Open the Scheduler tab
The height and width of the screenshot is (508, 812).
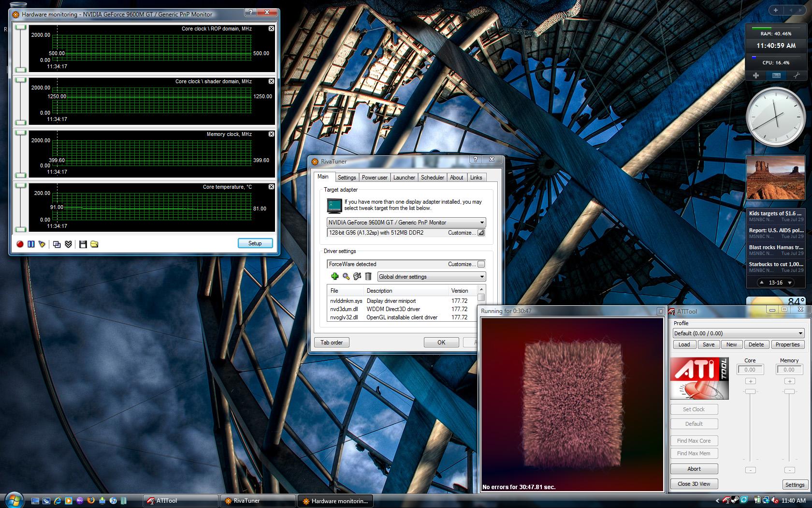[432, 178]
